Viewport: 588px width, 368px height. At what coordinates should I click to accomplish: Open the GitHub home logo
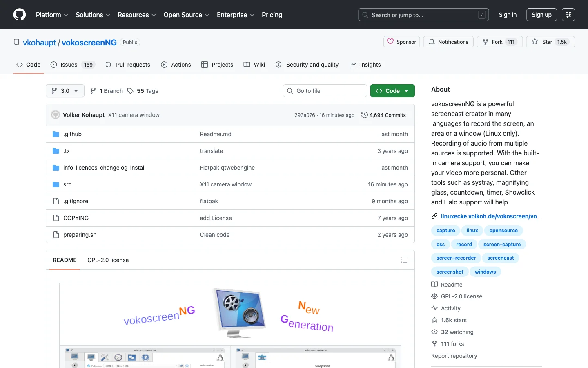tap(20, 15)
